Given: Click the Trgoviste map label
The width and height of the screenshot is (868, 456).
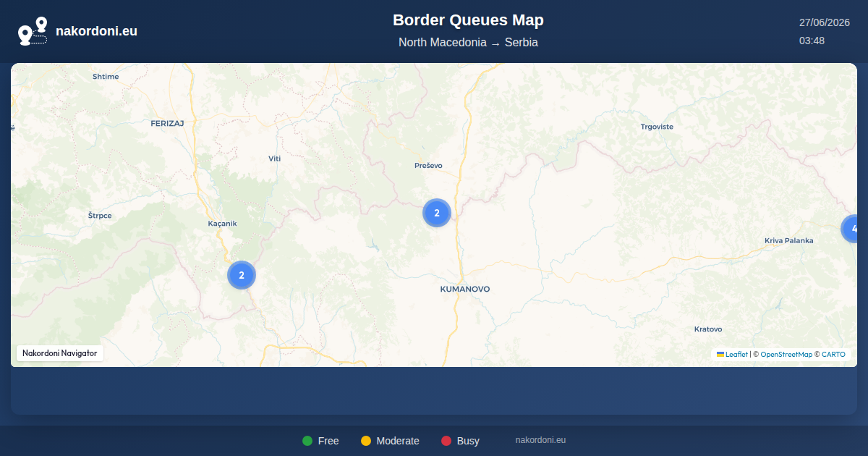Looking at the screenshot, I should [x=657, y=127].
